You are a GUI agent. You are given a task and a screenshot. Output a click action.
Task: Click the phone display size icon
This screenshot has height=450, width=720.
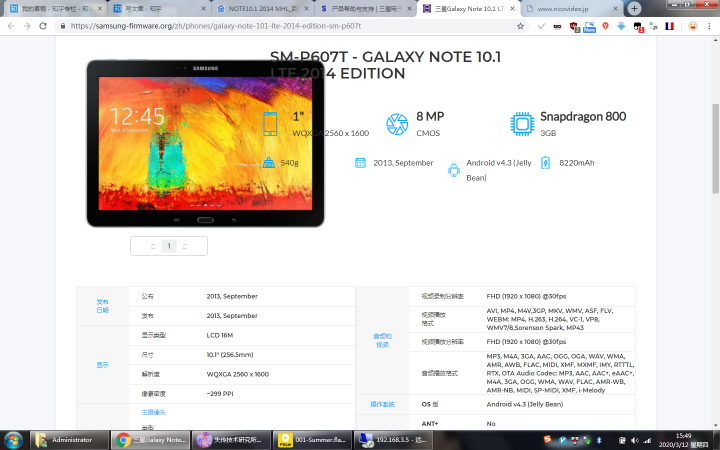pyautogui.click(x=270, y=124)
